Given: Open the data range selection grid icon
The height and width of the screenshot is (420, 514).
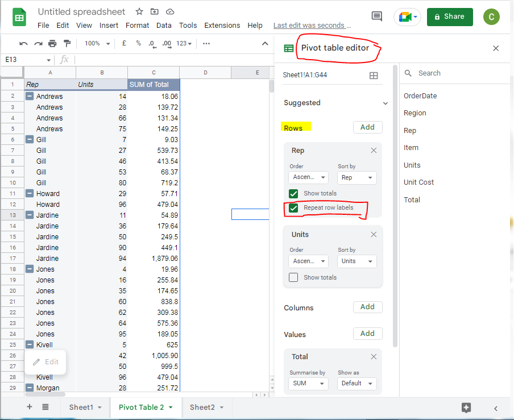Looking at the screenshot, I should (x=374, y=74).
